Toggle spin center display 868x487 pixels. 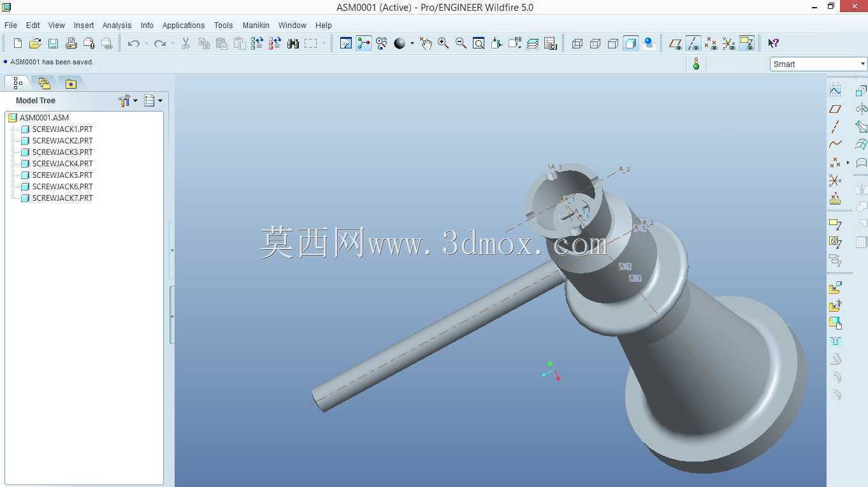364,43
